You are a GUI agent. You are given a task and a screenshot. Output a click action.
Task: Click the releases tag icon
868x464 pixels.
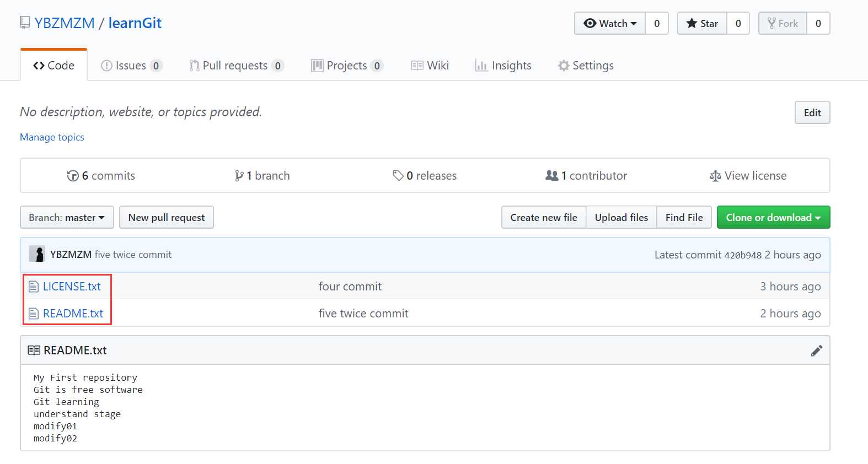[x=398, y=176]
